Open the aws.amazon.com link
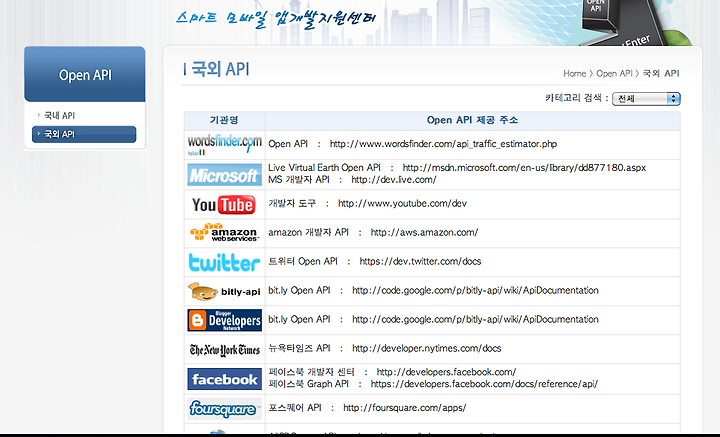Viewport: 720px width, 437px height. coord(424,232)
